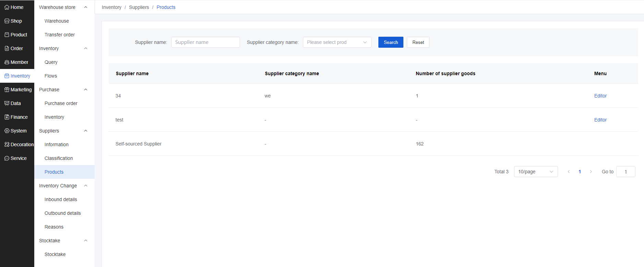Open the System gear icon
644x267 pixels.
pos(7,131)
